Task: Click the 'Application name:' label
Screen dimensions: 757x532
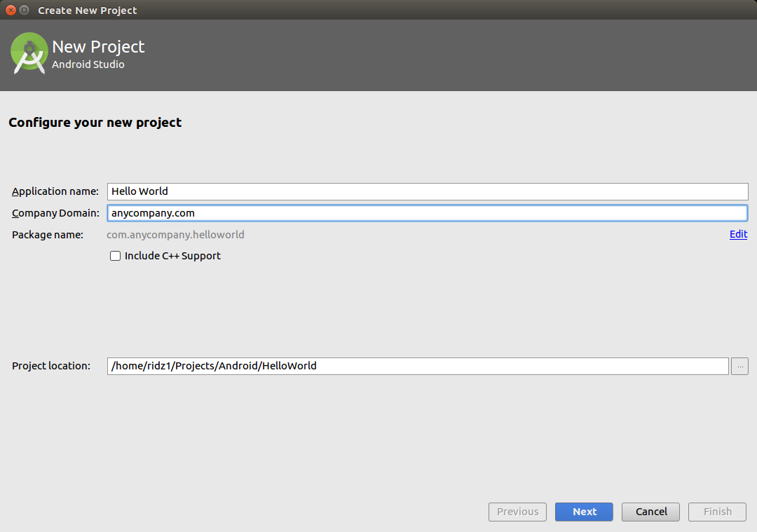Action: 55,191
